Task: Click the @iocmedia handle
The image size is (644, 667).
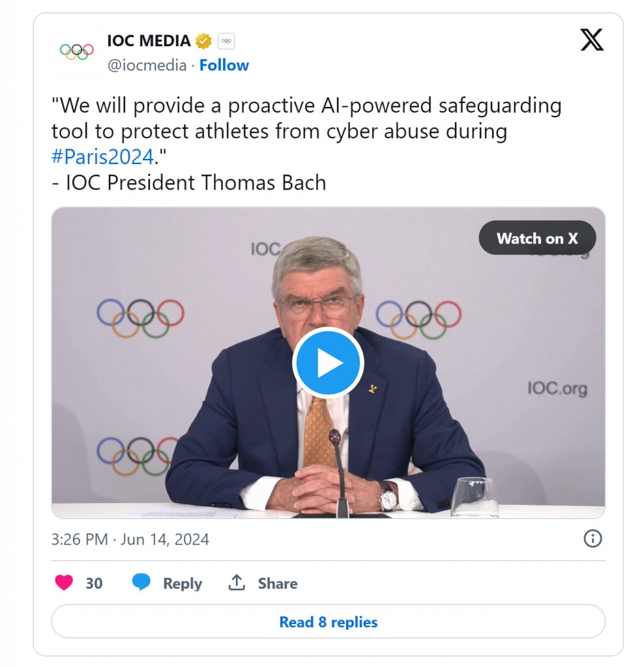Action: (x=147, y=65)
